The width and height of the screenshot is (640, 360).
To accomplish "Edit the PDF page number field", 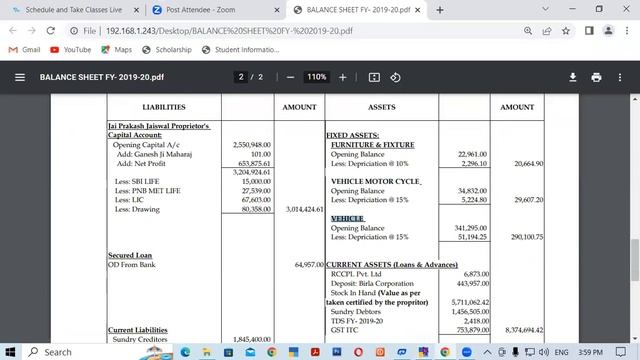I will point(241,77).
